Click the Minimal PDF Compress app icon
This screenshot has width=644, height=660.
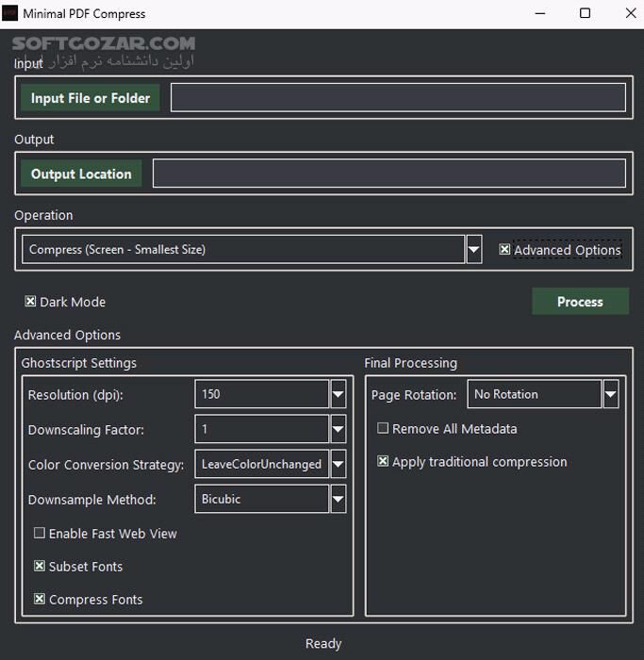click(11, 14)
